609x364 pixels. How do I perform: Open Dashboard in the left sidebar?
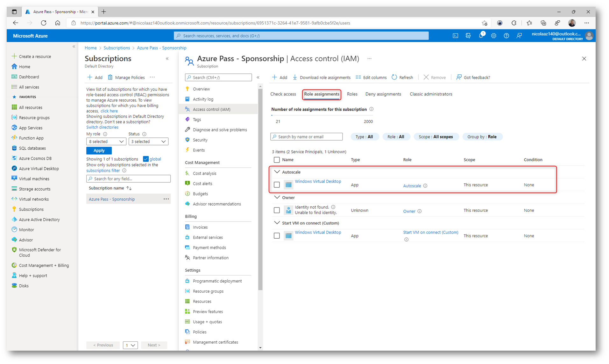pyautogui.click(x=29, y=77)
